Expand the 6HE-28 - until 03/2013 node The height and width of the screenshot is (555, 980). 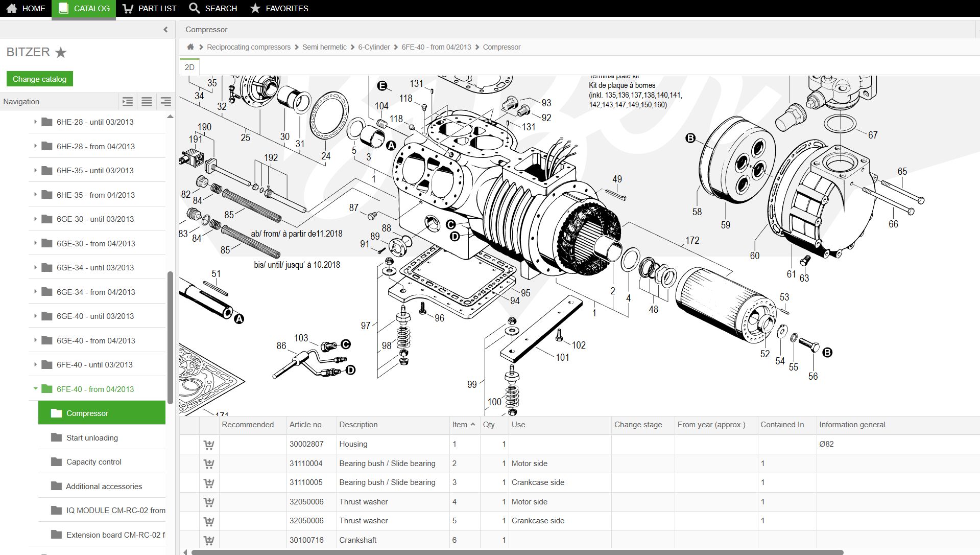click(35, 122)
